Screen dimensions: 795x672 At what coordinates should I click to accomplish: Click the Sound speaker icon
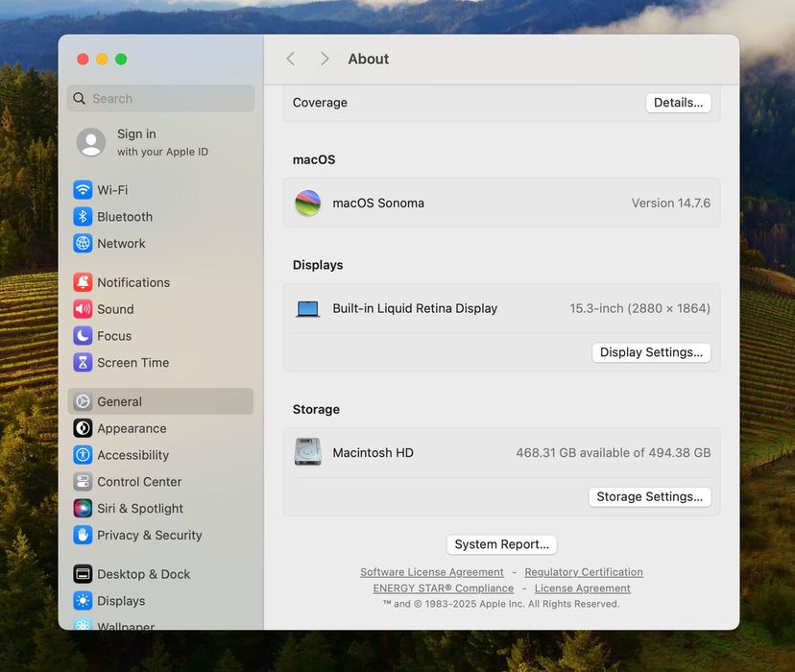tap(83, 309)
